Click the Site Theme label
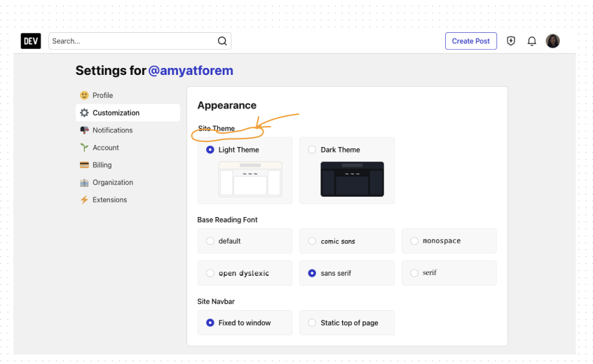This screenshot has height=364, width=593. (x=217, y=128)
